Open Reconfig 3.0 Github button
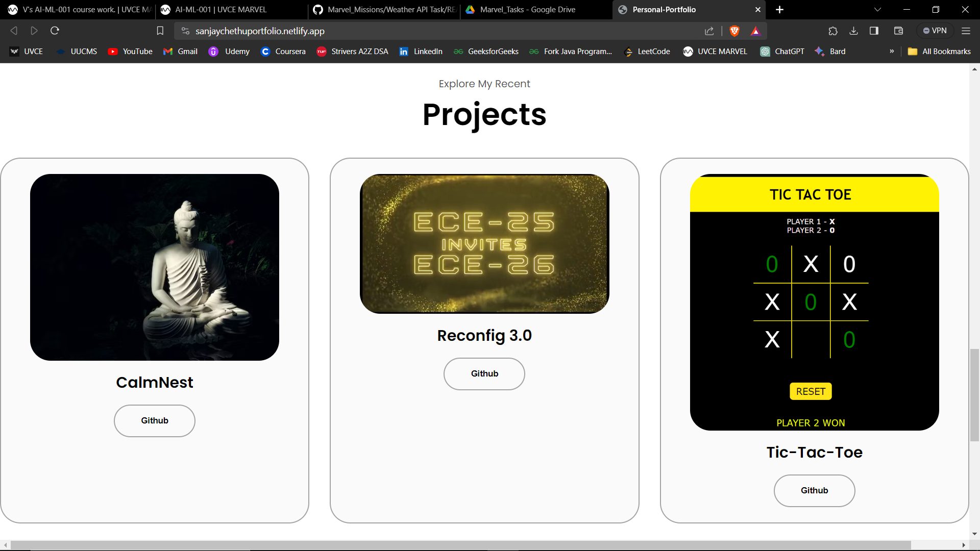Viewport: 980px width, 551px height. coord(484,374)
